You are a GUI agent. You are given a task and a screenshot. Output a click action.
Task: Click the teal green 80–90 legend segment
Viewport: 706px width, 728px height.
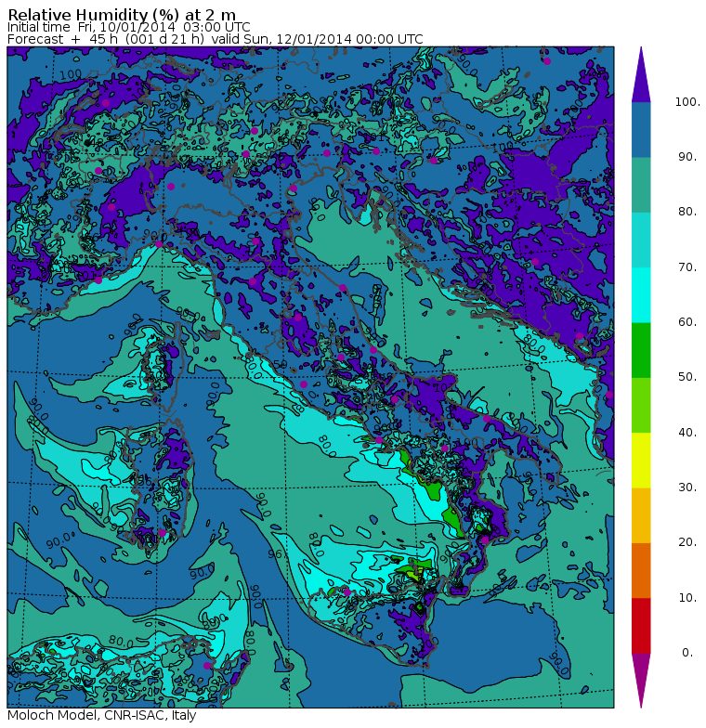pos(641,185)
